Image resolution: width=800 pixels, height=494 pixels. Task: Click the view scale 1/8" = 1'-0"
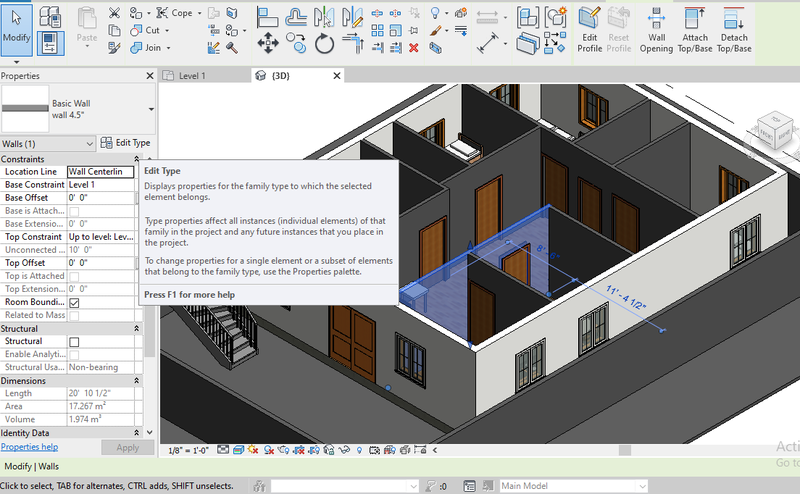point(188,451)
